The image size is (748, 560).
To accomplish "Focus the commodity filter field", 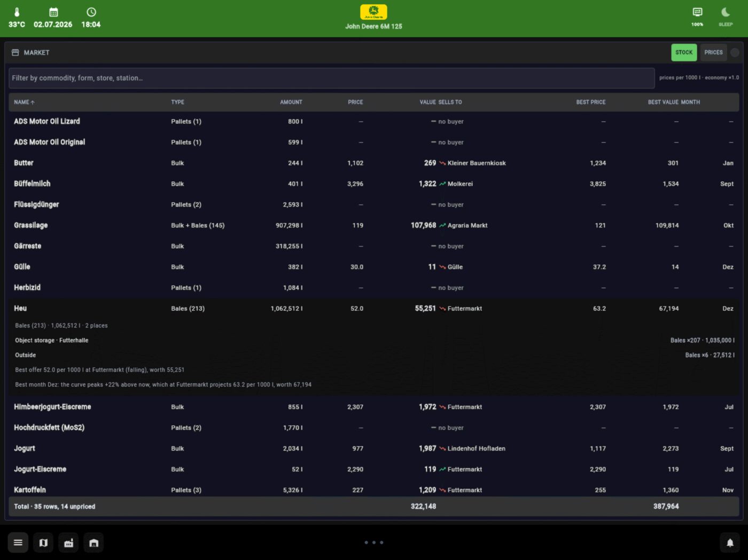I will click(332, 78).
